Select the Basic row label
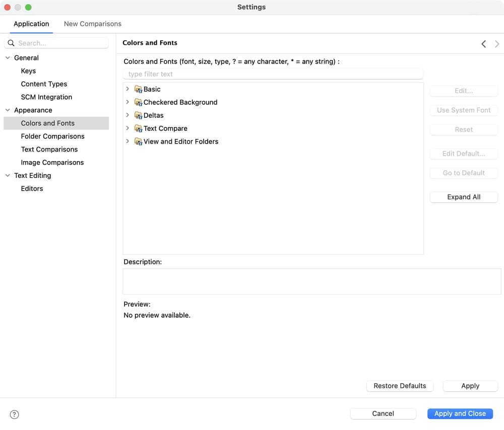Screen dimensions: 504x430 pyautogui.click(x=152, y=89)
